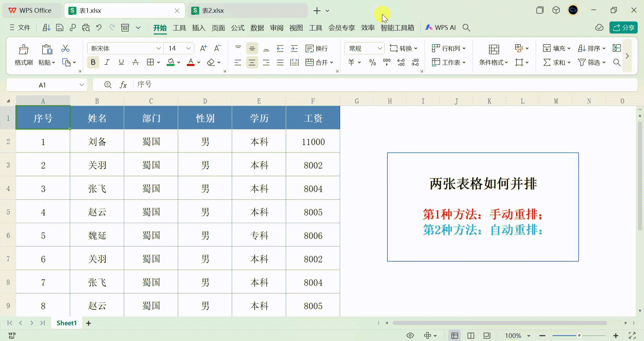Click the Merge cells (合并) button
The height and width of the screenshot is (341, 644).
(x=316, y=62)
